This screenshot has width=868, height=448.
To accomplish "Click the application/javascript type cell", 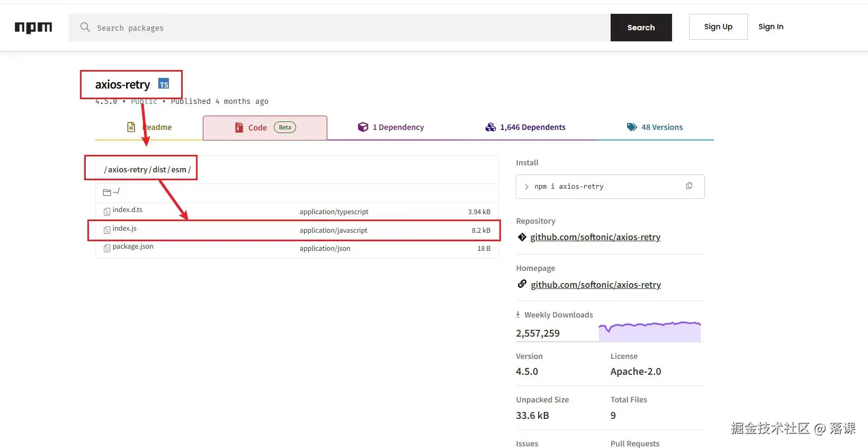I will (334, 231).
